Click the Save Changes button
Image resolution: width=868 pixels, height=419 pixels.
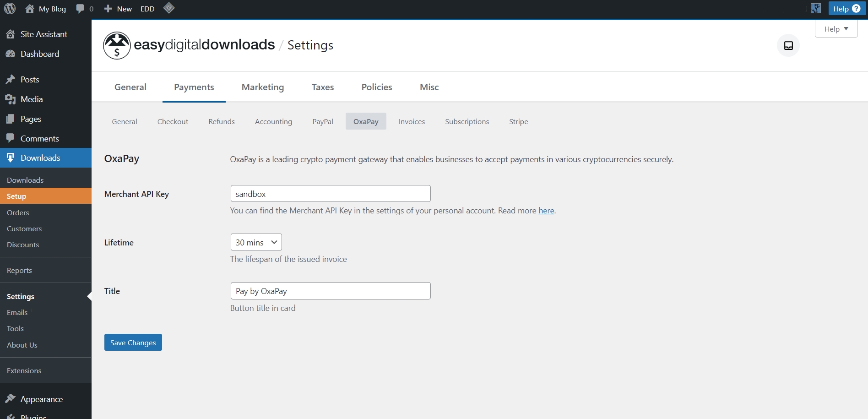pos(133,343)
